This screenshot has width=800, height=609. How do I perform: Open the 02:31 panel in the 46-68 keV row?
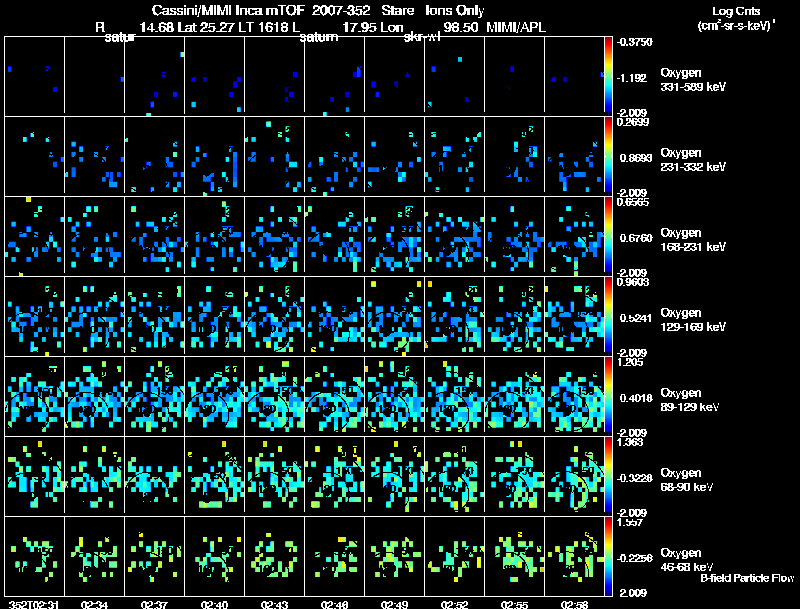point(34,556)
